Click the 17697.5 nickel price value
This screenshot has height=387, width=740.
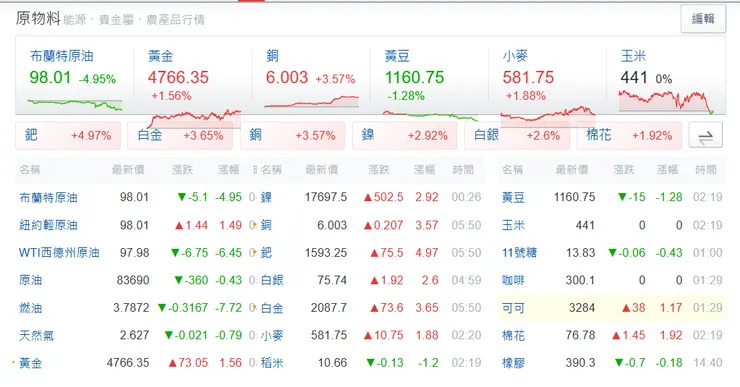pyautogui.click(x=326, y=197)
